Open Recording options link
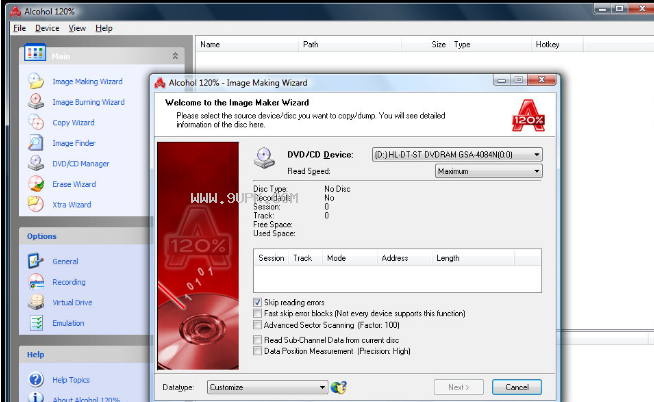This screenshot has width=654, height=402. [x=69, y=282]
